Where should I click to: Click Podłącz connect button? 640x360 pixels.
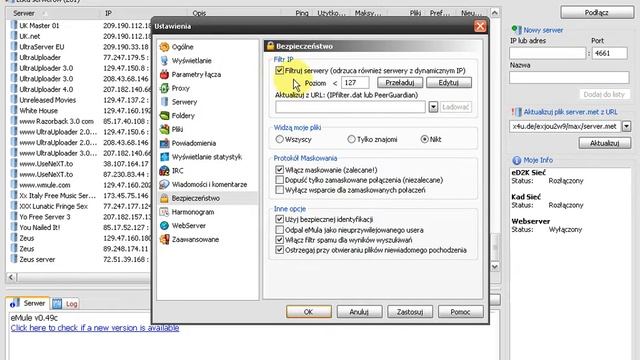(597, 13)
